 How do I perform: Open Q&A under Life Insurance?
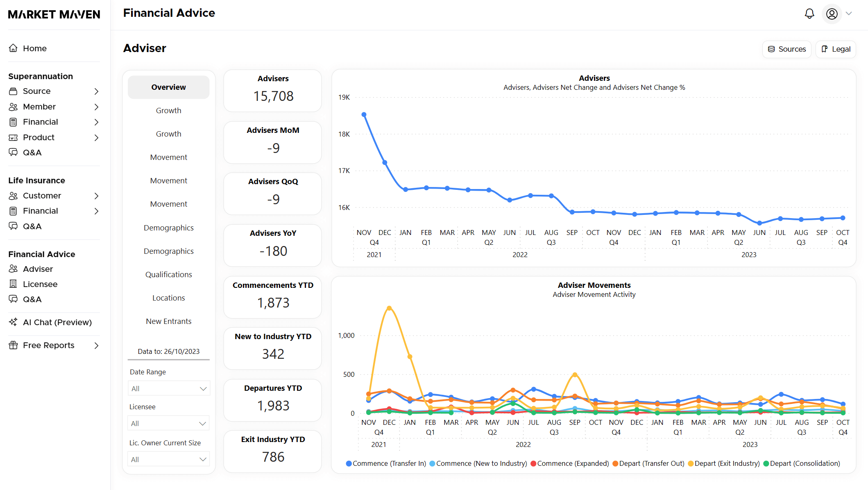32,226
